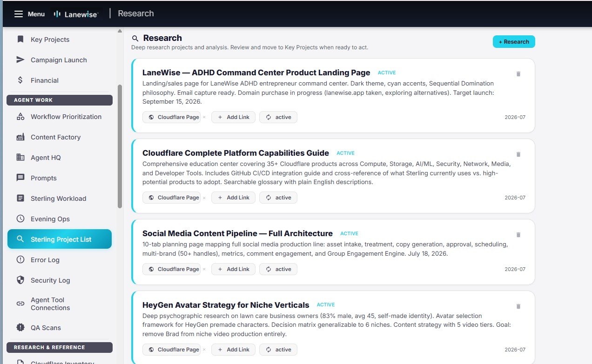Screen dimensions: 592x364
Task: Open Agent HQ from sidebar
Action: pyautogui.click(x=60, y=158)
